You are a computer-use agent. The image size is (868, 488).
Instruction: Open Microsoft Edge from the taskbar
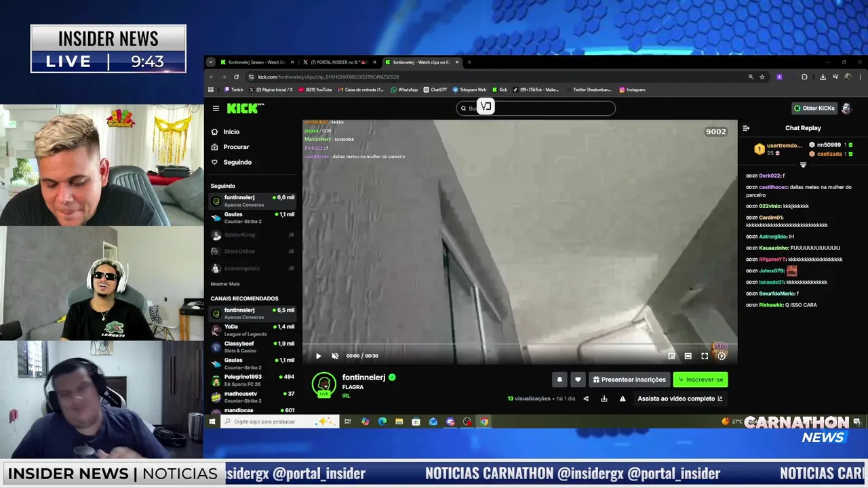click(382, 422)
